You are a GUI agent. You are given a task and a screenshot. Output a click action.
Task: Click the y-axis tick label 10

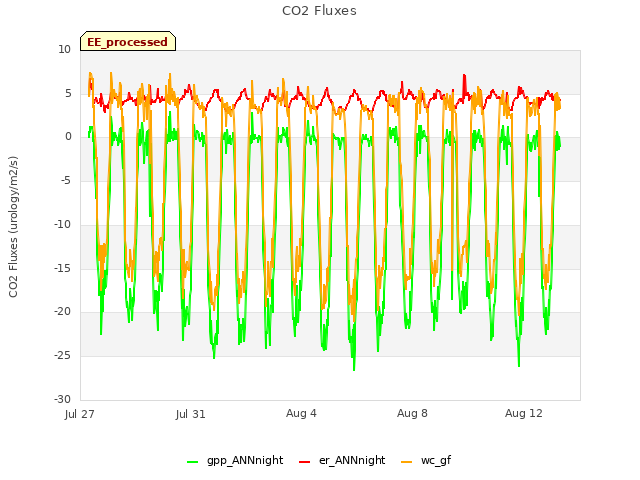[x=64, y=50]
